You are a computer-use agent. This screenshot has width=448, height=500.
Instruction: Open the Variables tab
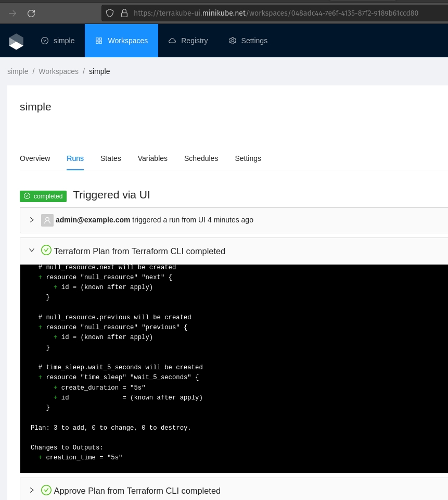[152, 158]
